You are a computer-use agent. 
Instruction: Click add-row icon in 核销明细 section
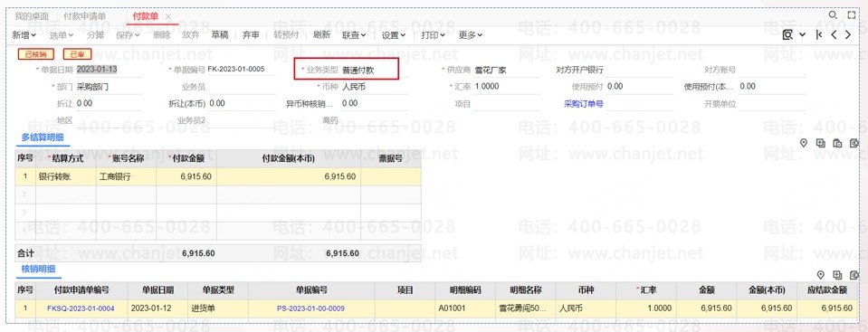coord(837,275)
